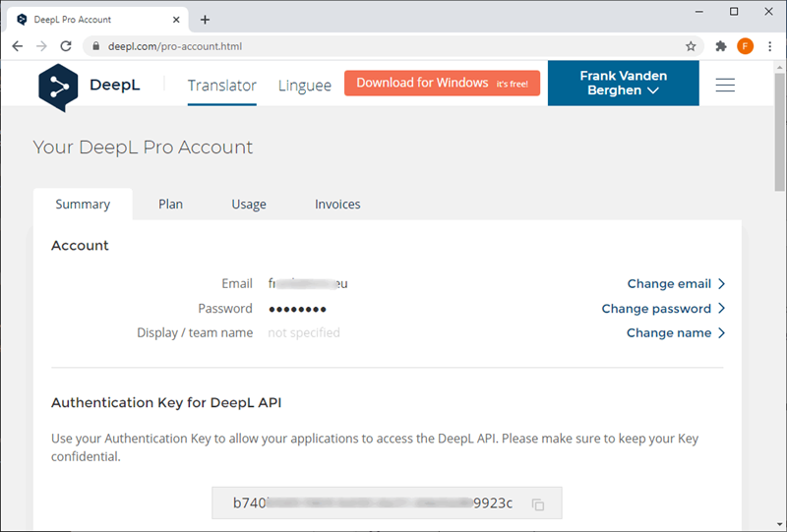Open a new browser tab
The image size is (787, 532).
coord(205,20)
